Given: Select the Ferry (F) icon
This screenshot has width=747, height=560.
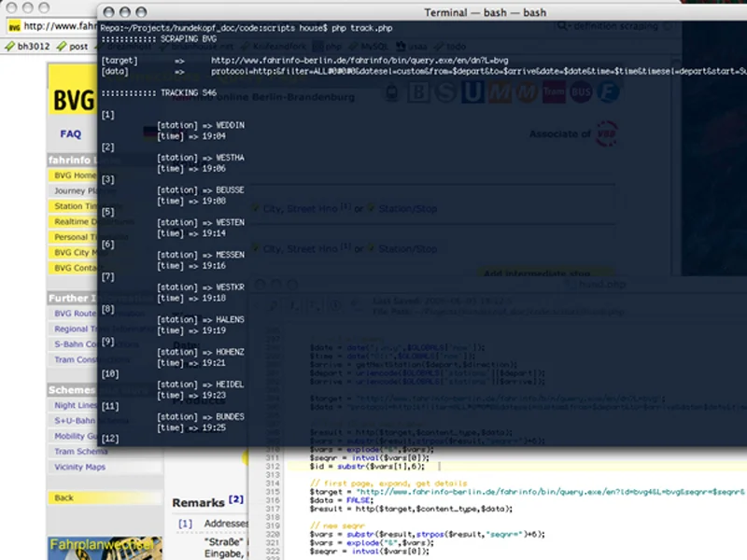Looking at the screenshot, I should pyautogui.click(x=608, y=93).
